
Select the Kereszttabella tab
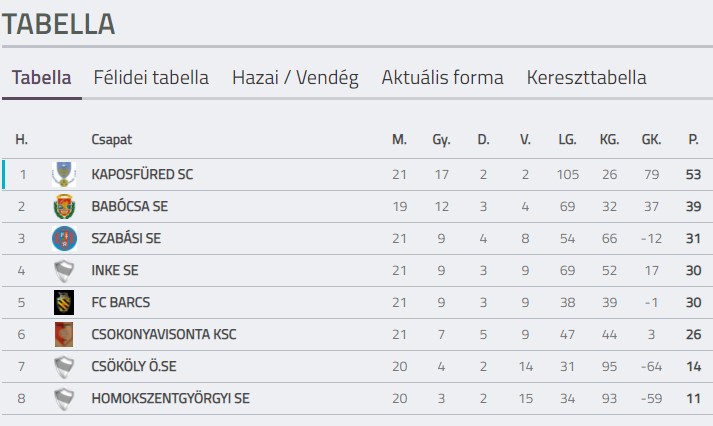pos(586,78)
